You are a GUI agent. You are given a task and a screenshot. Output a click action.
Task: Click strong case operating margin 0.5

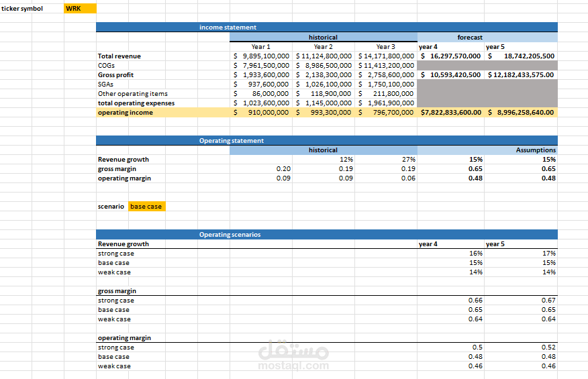tap(450, 347)
